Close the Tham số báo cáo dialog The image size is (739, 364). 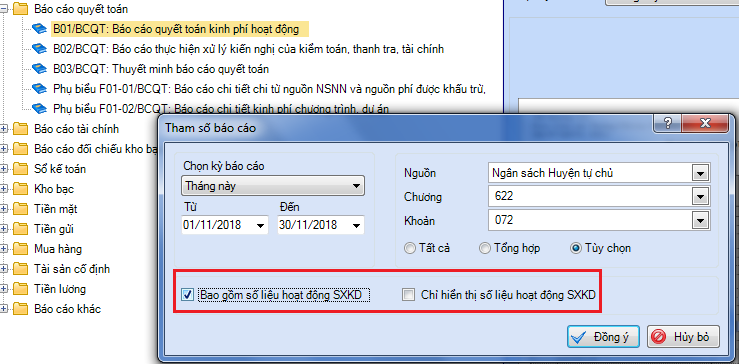coord(705,124)
